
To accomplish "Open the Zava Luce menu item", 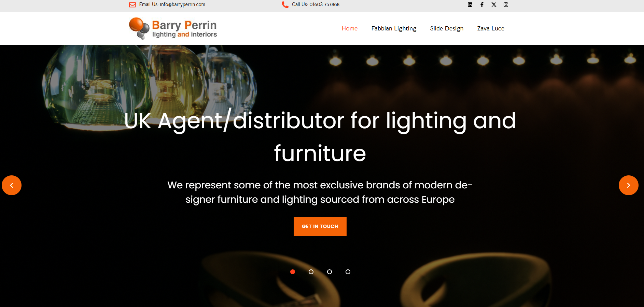I will [x=491, y=29].
